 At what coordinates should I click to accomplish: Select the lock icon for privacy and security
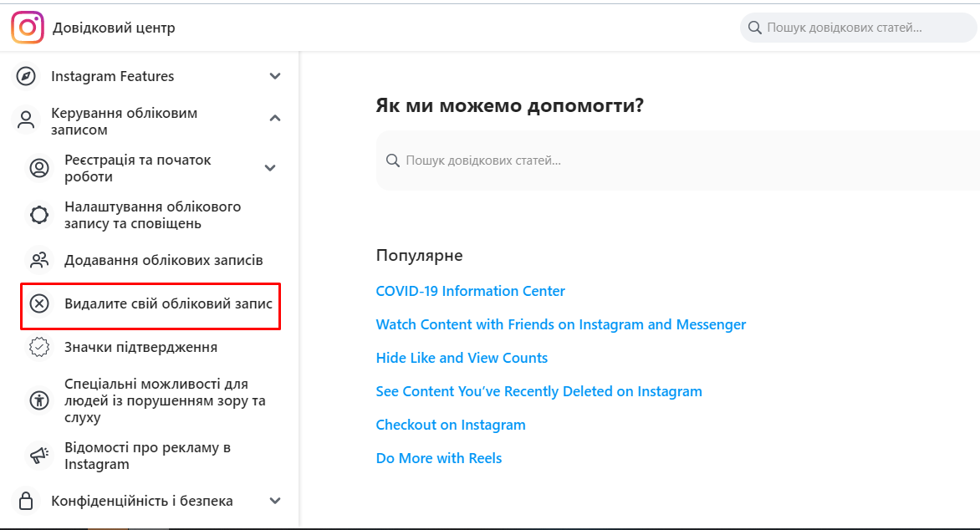26,500
